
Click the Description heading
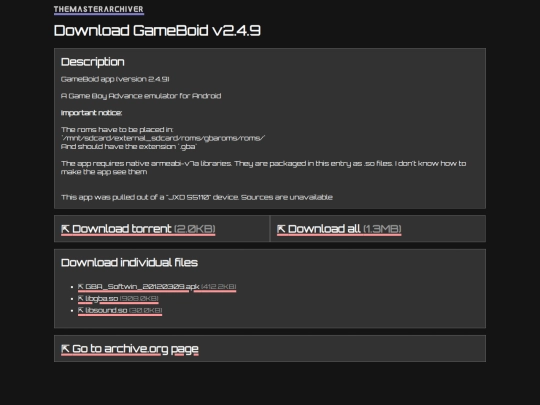93,62
